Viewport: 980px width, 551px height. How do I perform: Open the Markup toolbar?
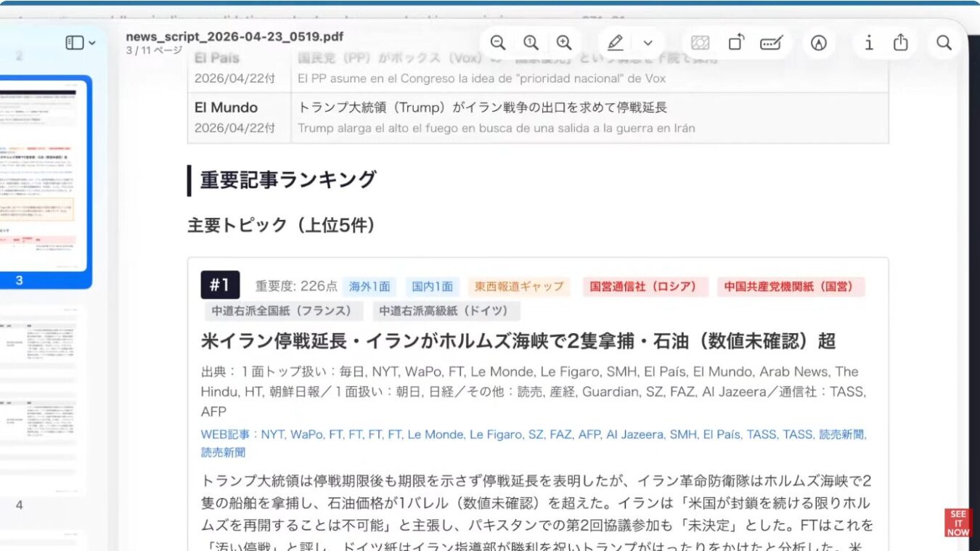pos(819,43)
